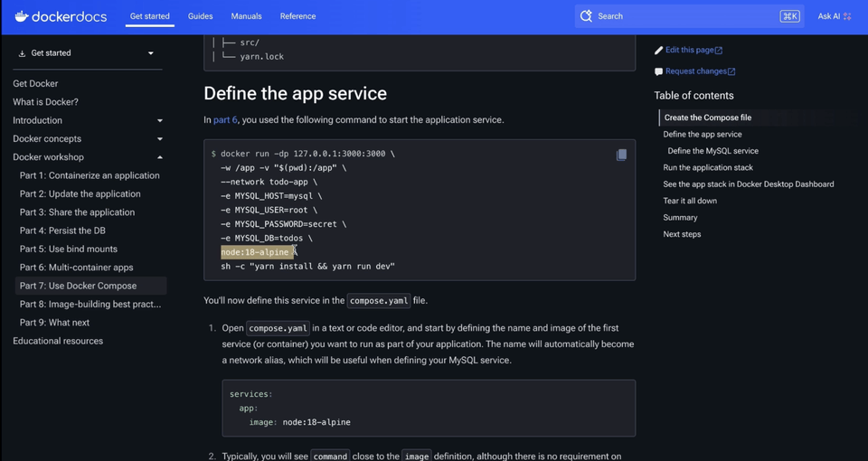The height and width of the screenshot is (461, 868).
Task: Open the Get started section dropdown
Action: click(x=87, y=53)
